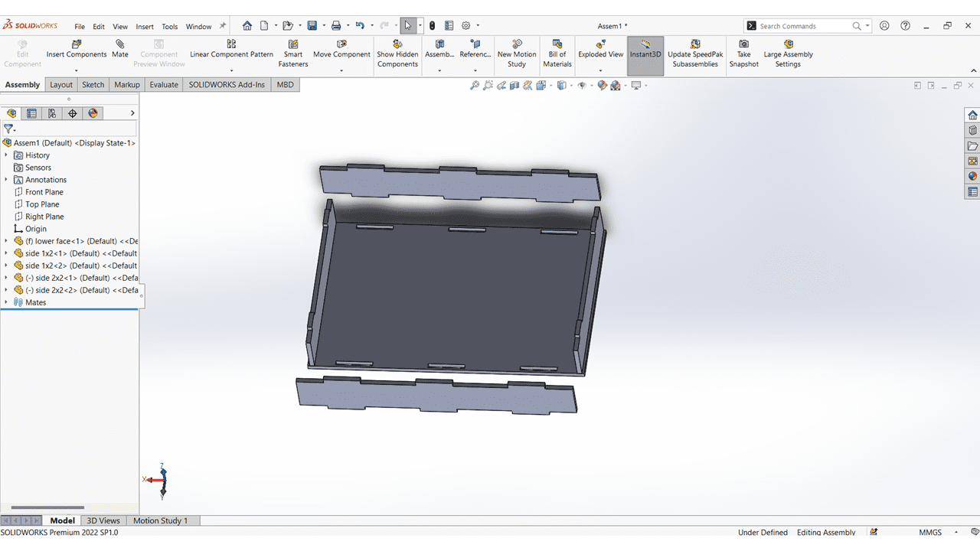This screenshot has height=551, width=980.
Task: Save the assembly with Save icon
Action: pyautogui.click(x=312, y=25)
